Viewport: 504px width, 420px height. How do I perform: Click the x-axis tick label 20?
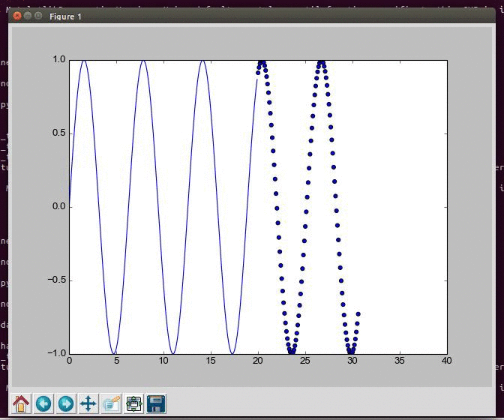(x=258, y=361)
